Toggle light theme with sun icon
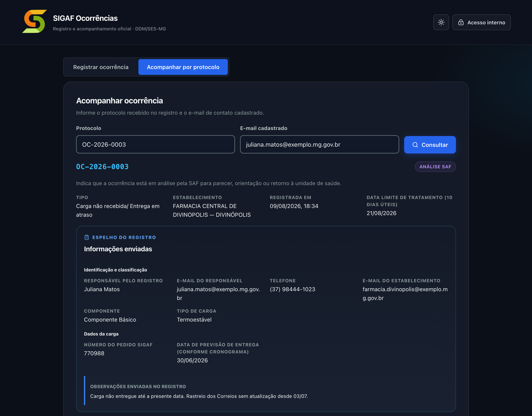The height and width of the screenshot is (416, 532). point(441,22)
